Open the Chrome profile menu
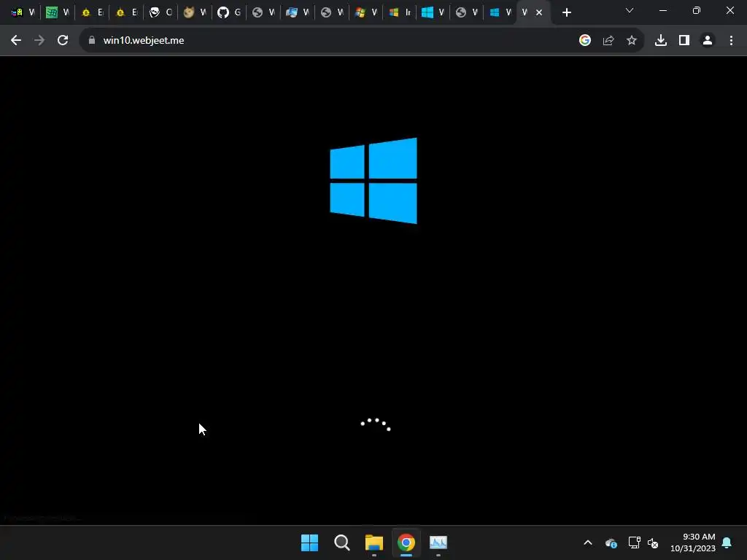The image size is (747, 560). tap(708, 41)
